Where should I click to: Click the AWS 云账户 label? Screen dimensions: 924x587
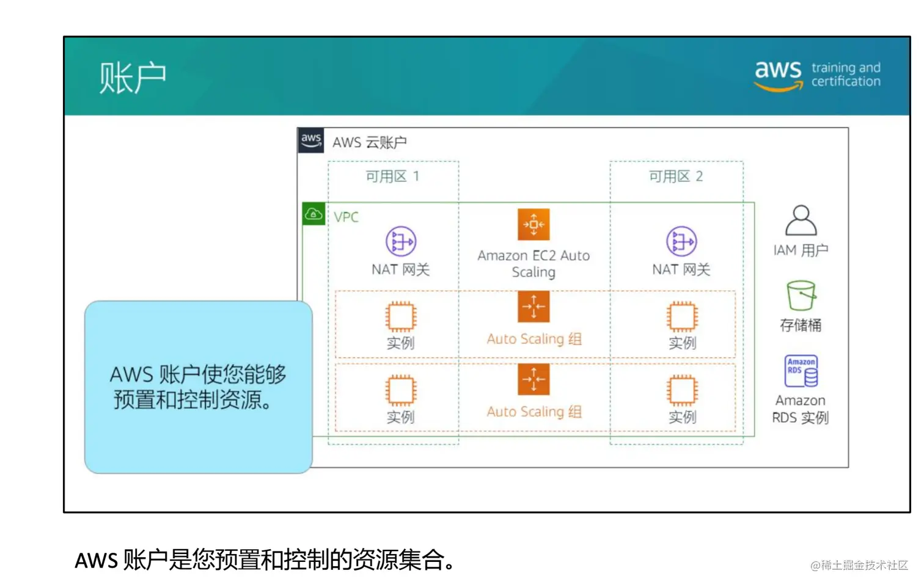coord(370,142)
